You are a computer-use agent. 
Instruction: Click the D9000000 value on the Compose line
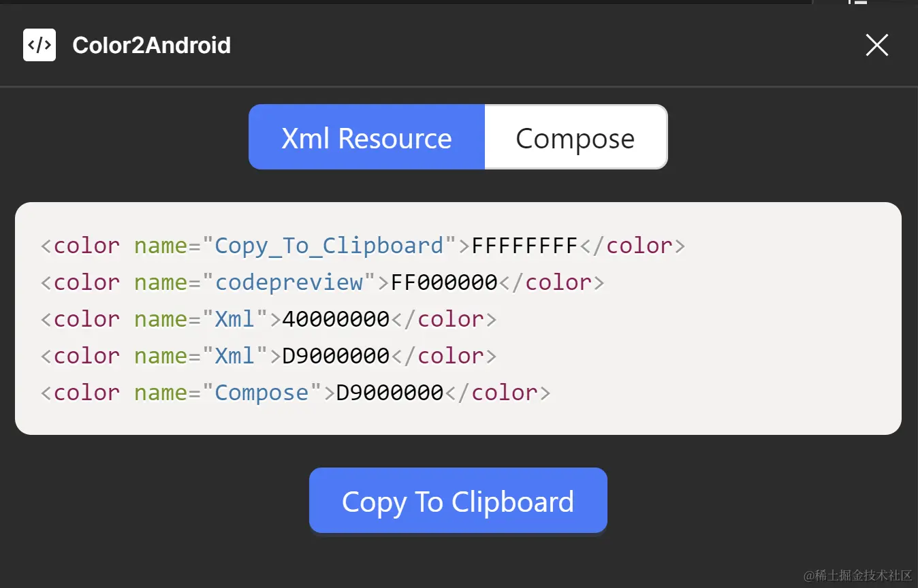390,393
